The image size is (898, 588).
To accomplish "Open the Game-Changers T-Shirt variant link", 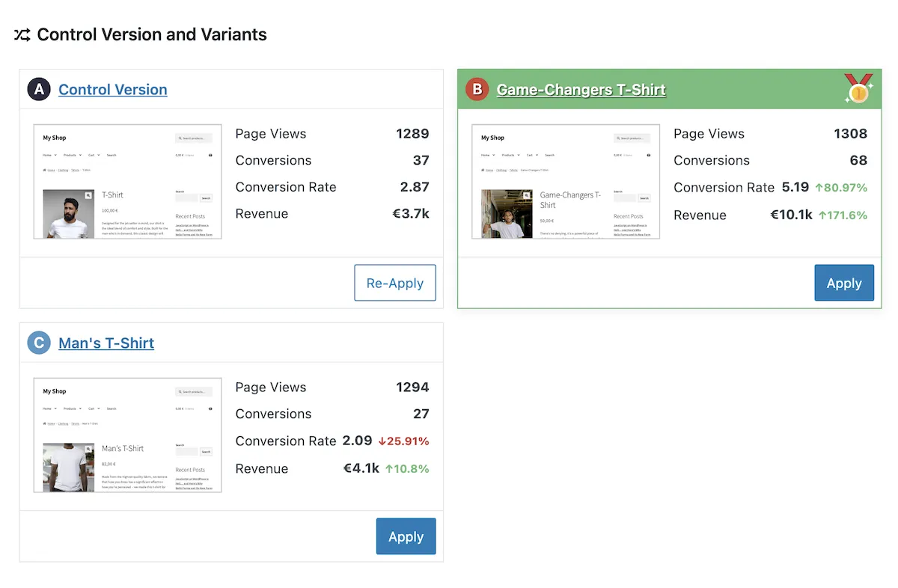I will pyautogui.click(x=581, y=90).
